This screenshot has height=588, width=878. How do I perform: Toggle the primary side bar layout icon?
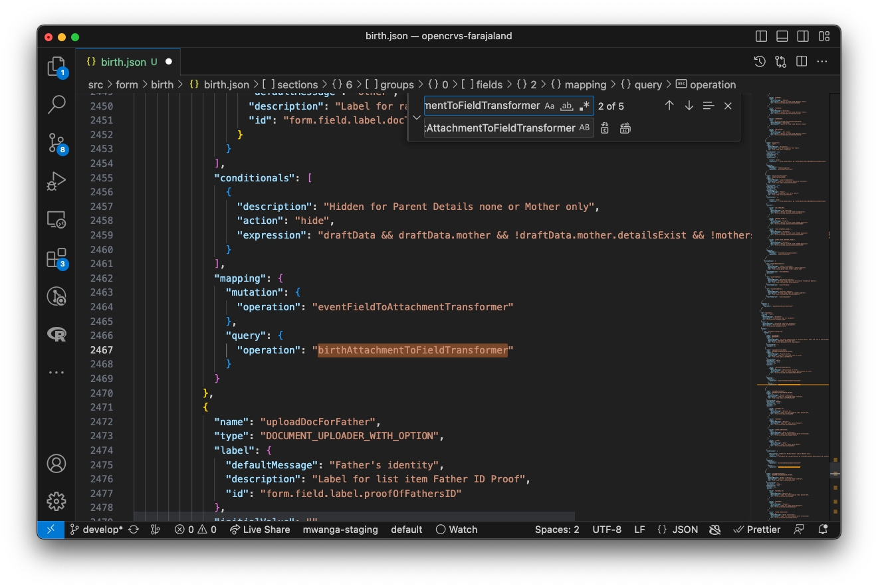point(762,36)
